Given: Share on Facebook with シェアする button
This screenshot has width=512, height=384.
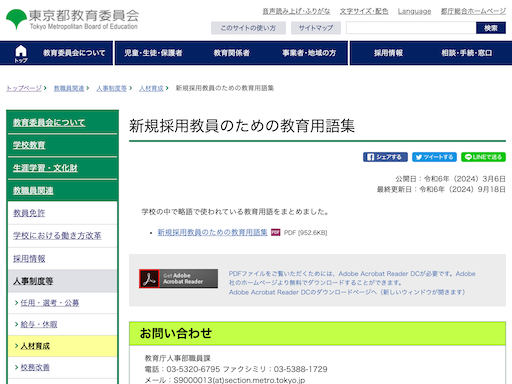Looking at the screenshot, I should 385,157.
